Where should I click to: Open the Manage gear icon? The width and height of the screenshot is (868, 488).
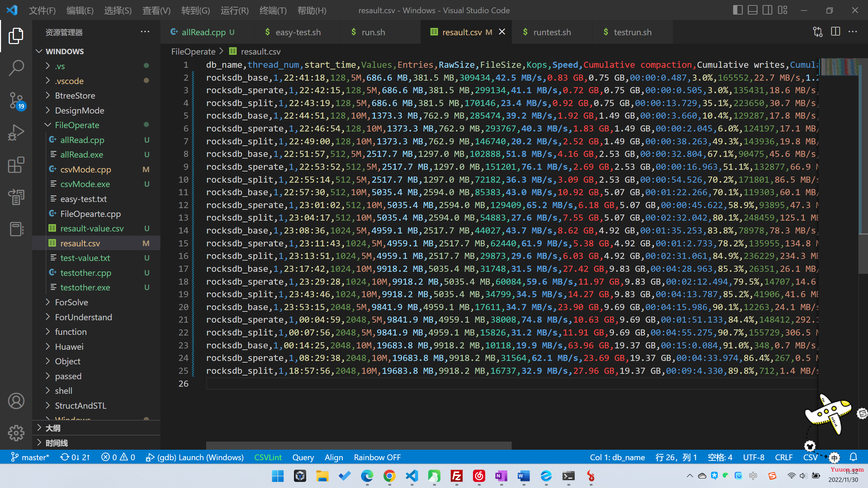click(x=16, y=433)
